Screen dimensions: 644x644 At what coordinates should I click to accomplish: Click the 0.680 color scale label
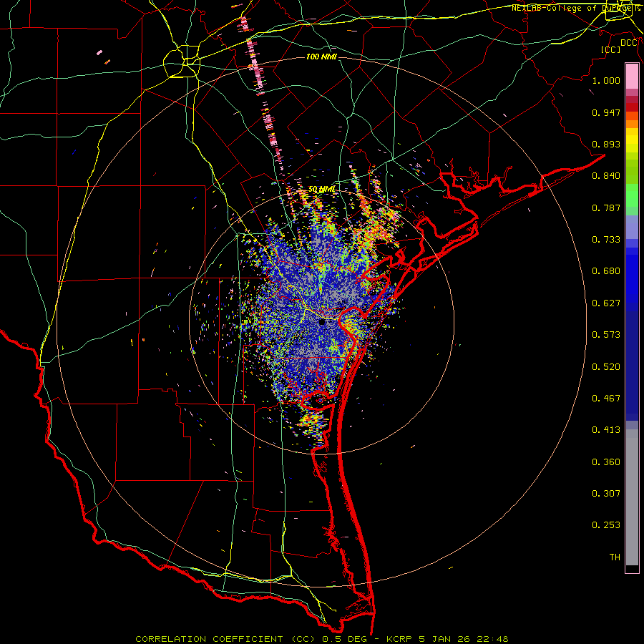point(606,271)
